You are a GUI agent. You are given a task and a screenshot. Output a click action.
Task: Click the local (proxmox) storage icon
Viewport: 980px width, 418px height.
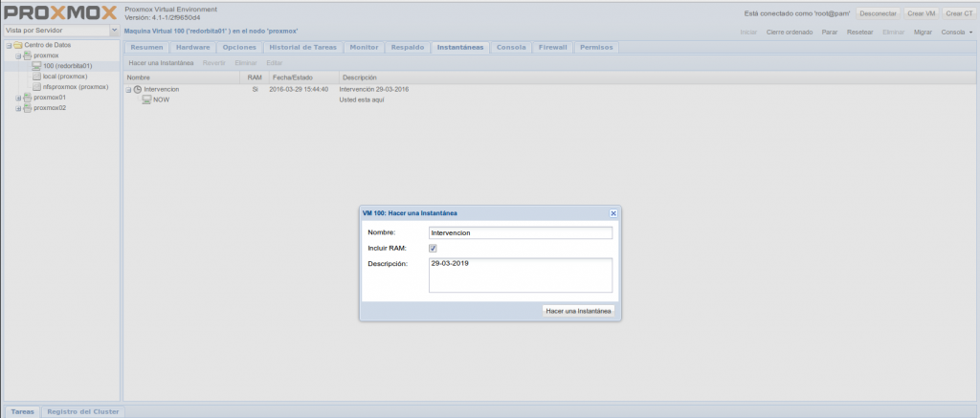tap(36, 77)
